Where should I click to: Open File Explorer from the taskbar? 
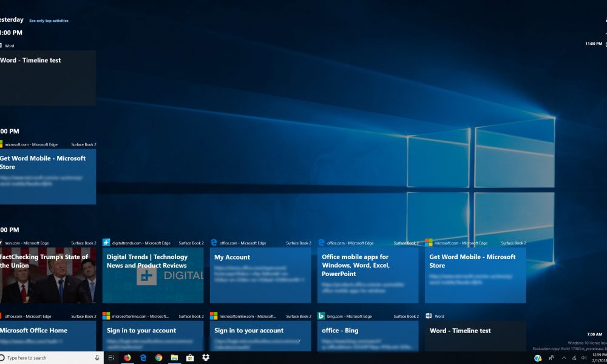(174, 358)
